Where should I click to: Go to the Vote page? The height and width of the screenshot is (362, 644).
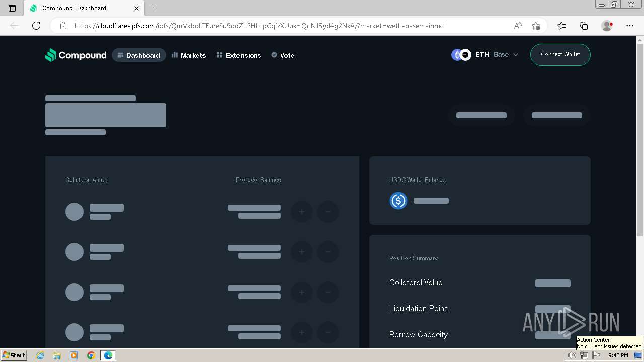point(283,55)
